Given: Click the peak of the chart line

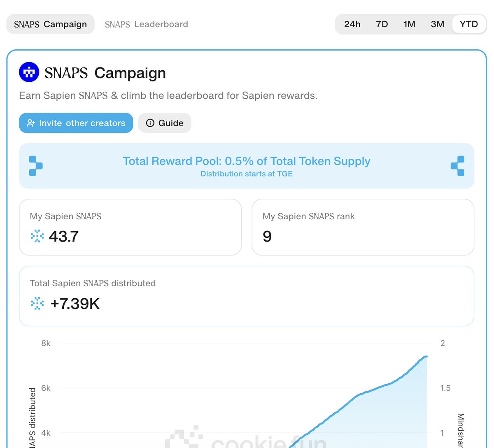Looking at the screenshot, I should point(426,357).
